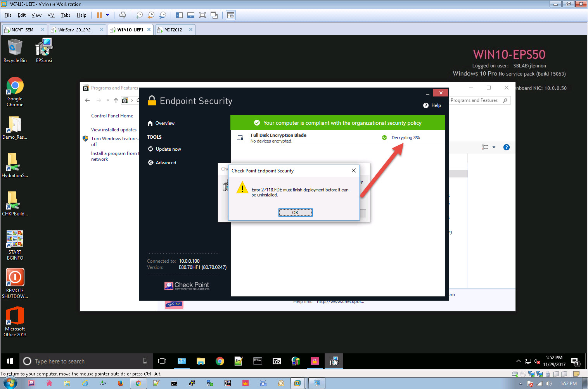The width and height of the screenshot is (588, 389).
Task: Click View installed updates link
Action: click(x=114, y=130)
